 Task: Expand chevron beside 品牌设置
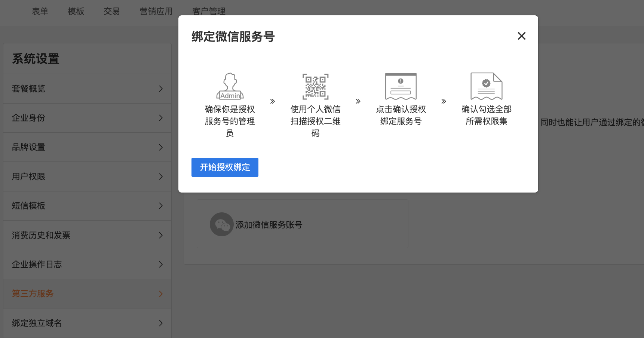tap(161, 147)
